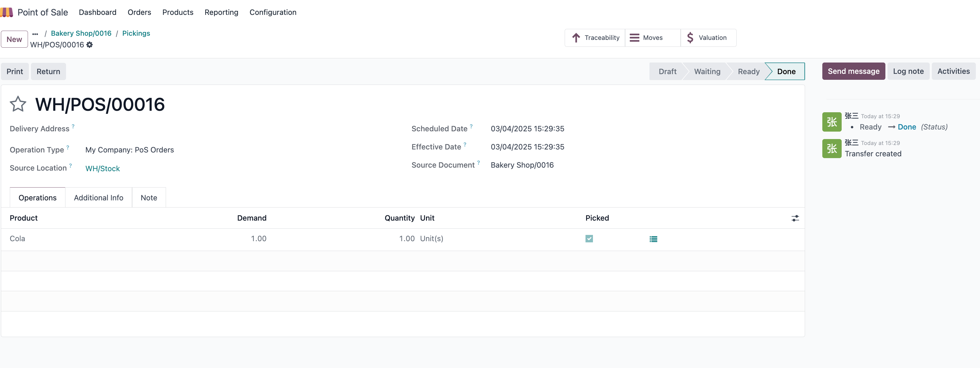The width and height of the screenshot is (980, 368).
Task: Create a New record
Action: (x=14, y=39)
